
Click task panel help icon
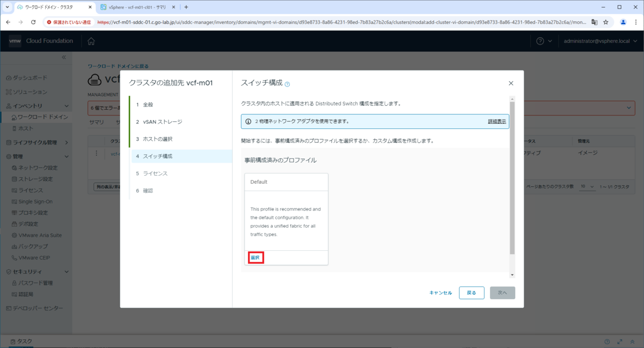(x=607, y=342)
